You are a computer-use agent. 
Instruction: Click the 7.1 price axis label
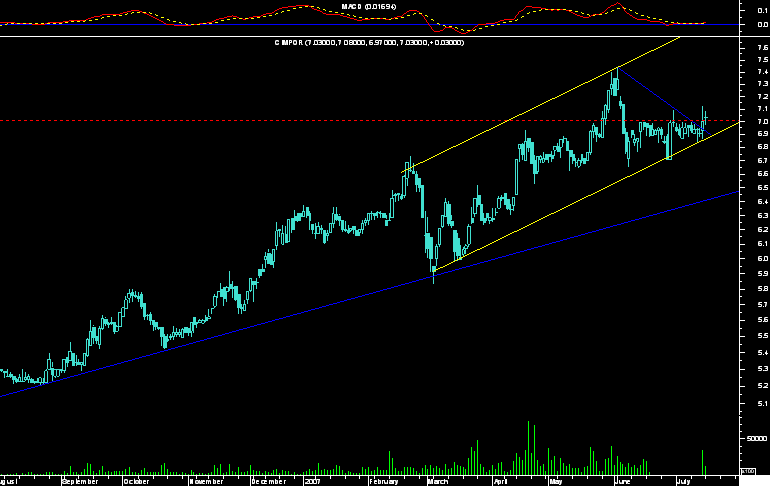click(763, 109)
